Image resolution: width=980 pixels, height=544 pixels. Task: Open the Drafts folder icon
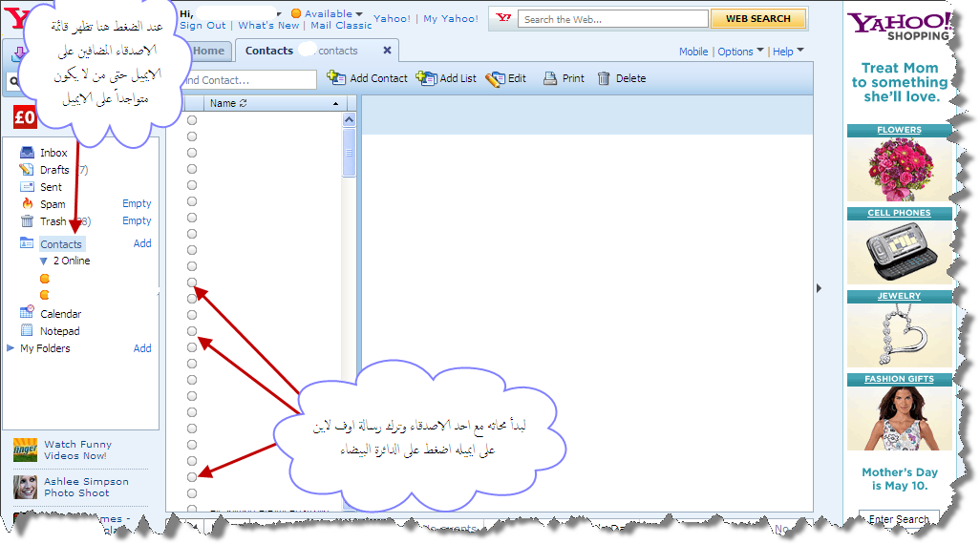coord(26,169)
